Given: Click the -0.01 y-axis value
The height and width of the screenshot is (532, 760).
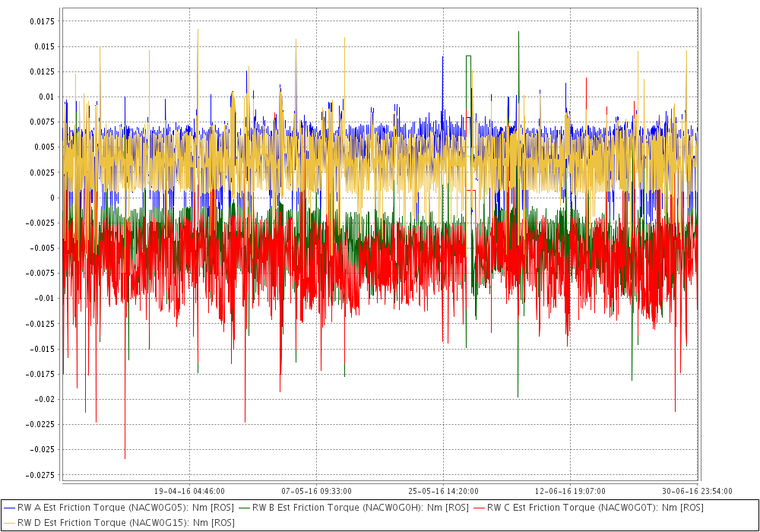Looking at the screenshot, I should [x=44, y=299].
